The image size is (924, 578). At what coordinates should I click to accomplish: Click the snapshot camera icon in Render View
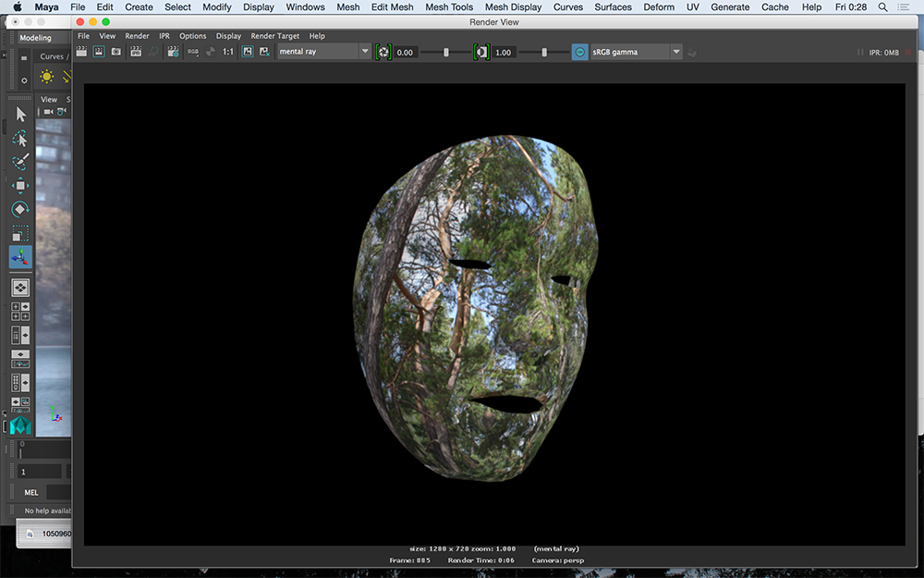tap(116, 52)
